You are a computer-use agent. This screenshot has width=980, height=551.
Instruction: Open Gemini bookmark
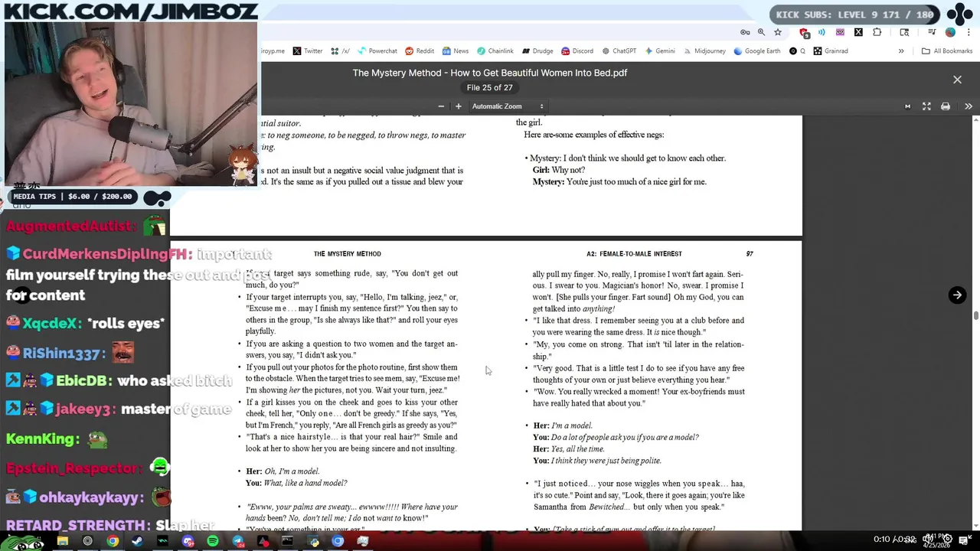pyautogui.click(x=659, y=51)
